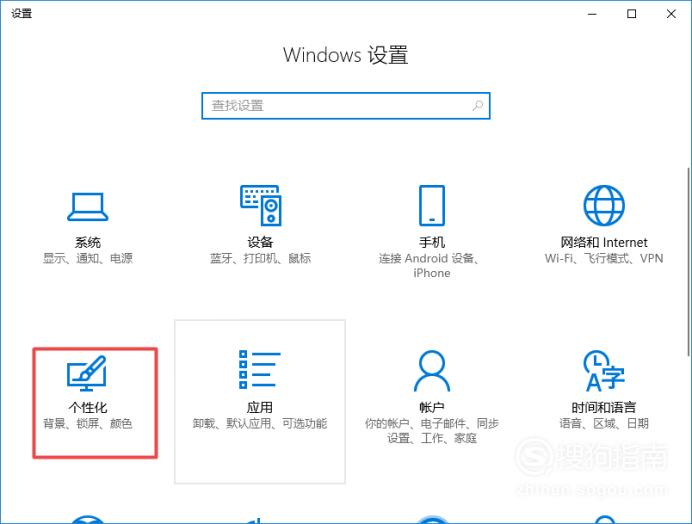The width and height of the screenshot is (692, 524).
Task: Select the 应用 category label
Action: [x=260, y=407]
